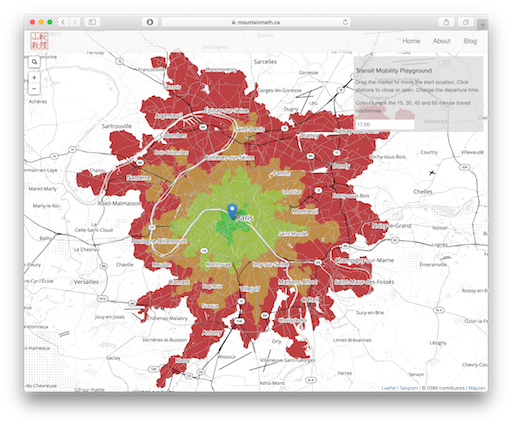Toggle the Safari sidebar button
The height and width of the screenshot is (426, 512).
pyautogui.click(x=92, y=22)
